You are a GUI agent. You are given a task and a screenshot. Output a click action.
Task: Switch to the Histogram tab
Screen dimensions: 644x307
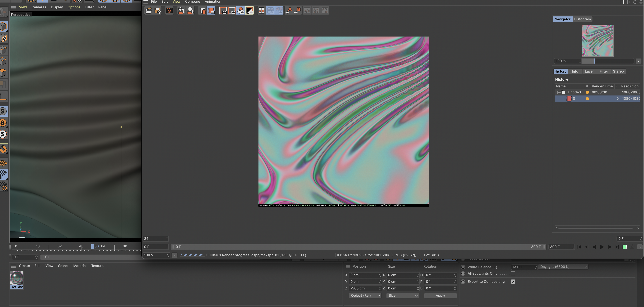(582, 19)
